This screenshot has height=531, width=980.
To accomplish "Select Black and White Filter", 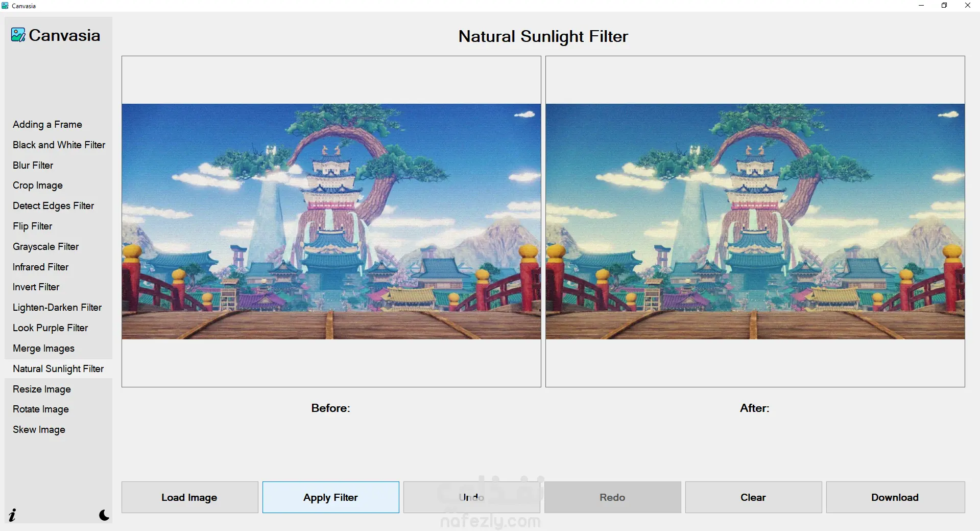I will pyautogui.click(x=59, y=145).
